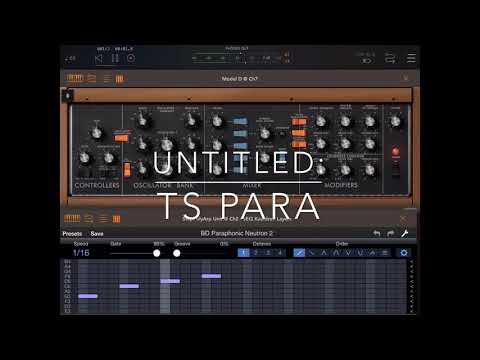Toggle the middle orange Keyboard Control switch
The width and height of the screenshot is (480, 360).
pos(299,133)
